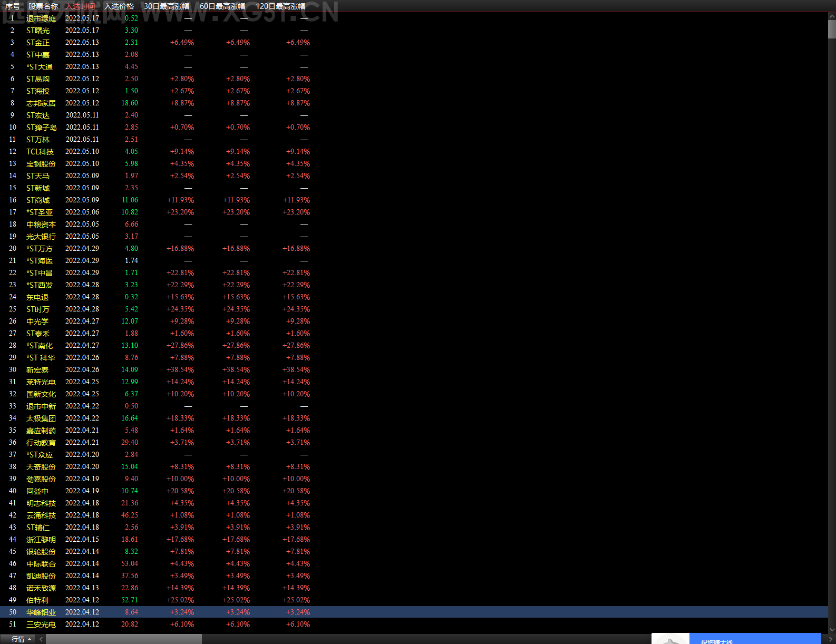Viewport: 836px width, 644px height.
Task: Select stock ST曙光
Action: tap(38, 31)
